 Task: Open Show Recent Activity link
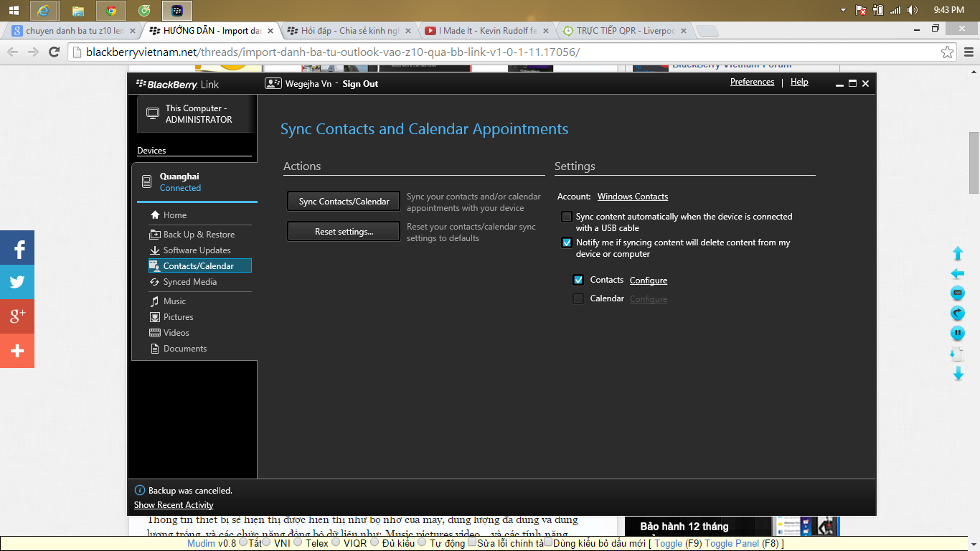174,505
